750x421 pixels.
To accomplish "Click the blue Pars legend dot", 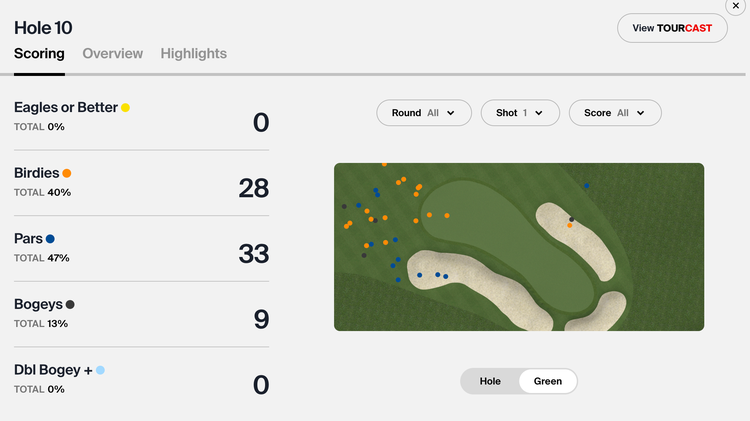I will click(x=50, y=239).
